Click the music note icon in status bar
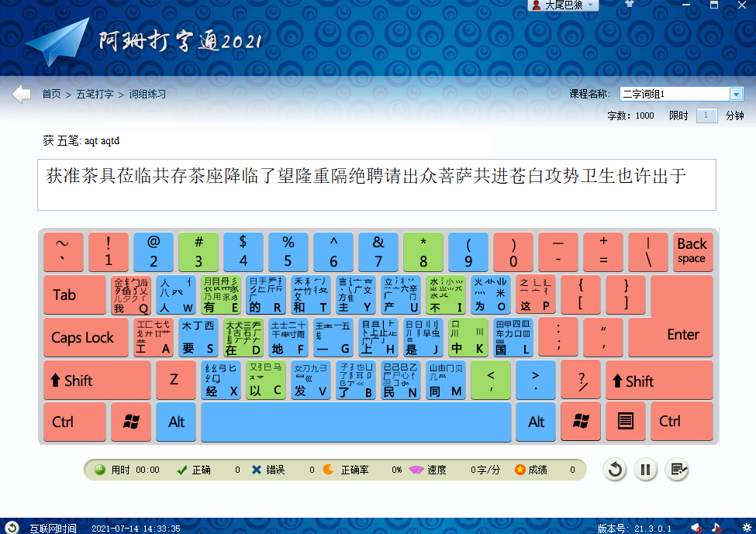Image resolution: width=756 pixels, height=534 pixels. [x=716, y=528]
